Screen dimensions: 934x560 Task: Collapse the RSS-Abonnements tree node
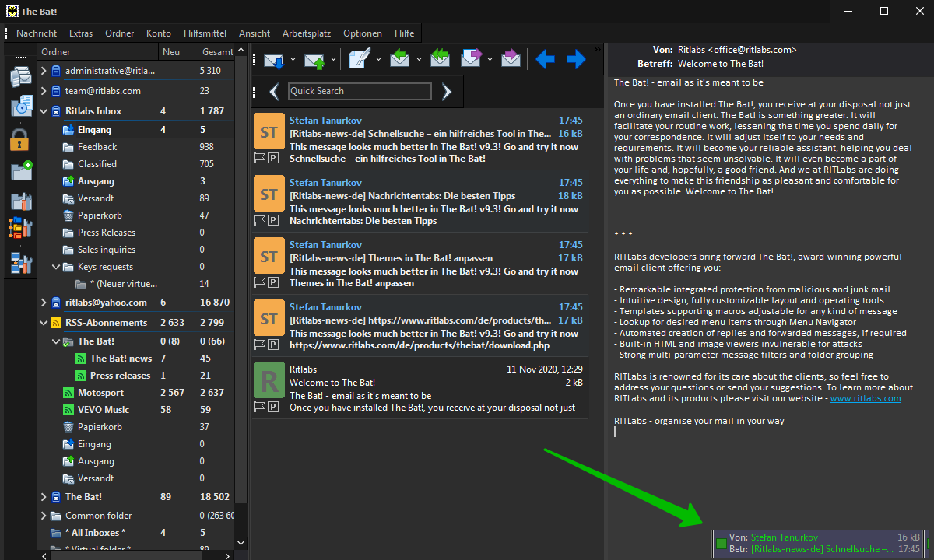(x=44, y=323)
